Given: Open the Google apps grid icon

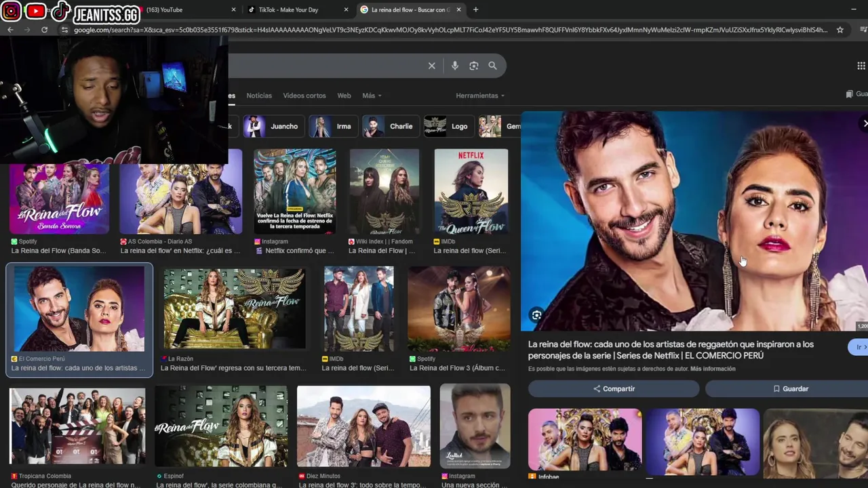Looking at the screenshot, I should [861, 66].
